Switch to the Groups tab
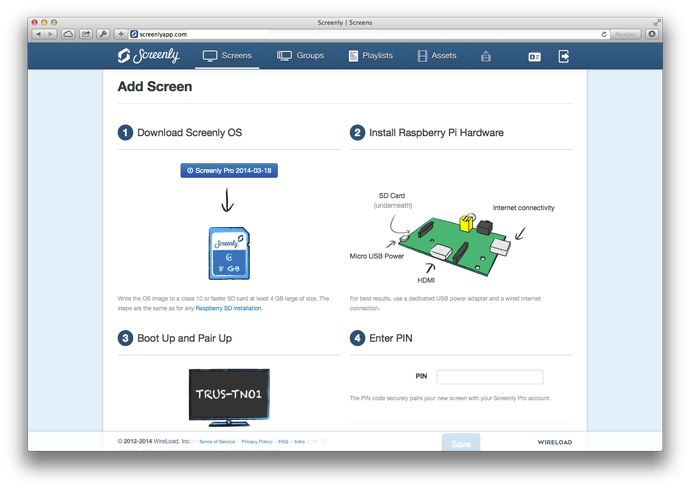The height and width of the screenshot is (489, 690). [300, 56]
